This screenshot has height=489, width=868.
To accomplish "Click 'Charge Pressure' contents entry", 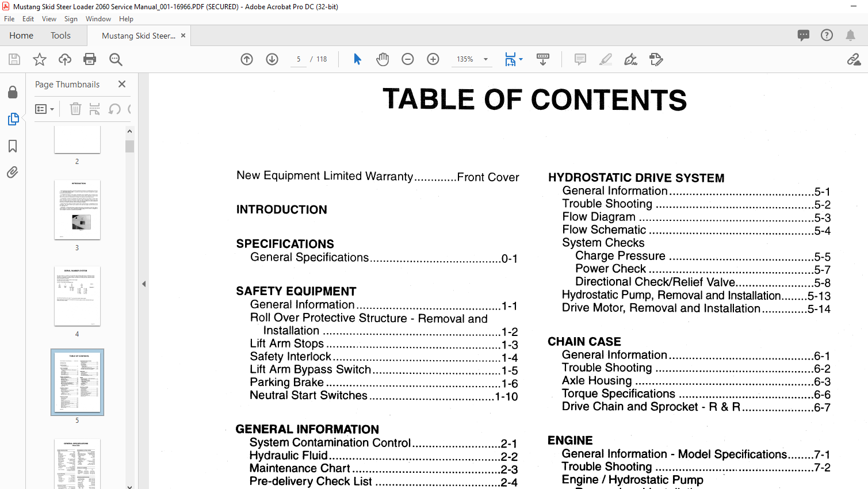I will coord(703,256).
